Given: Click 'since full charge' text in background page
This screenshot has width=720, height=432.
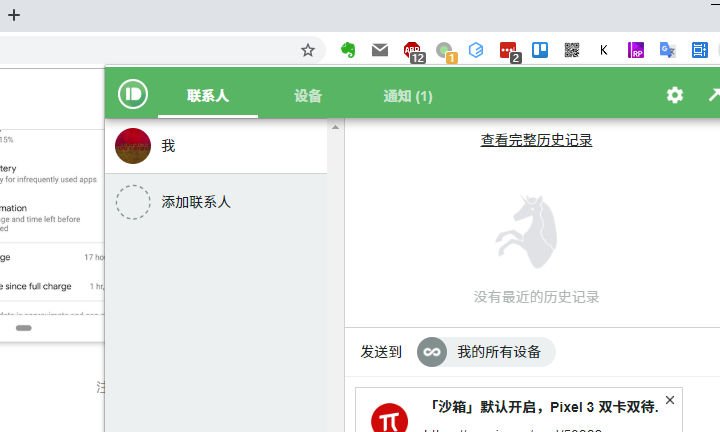Looking at the screenshot, I should (39, 286).
